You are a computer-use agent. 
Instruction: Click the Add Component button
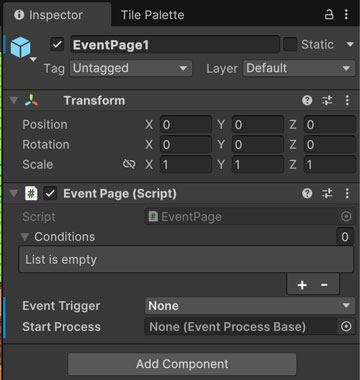182,364
